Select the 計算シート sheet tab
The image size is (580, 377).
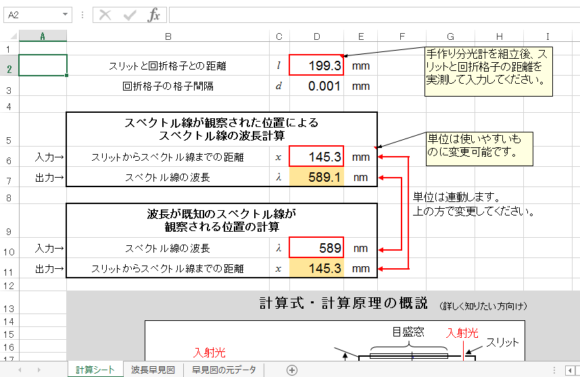pyautogui.click(x=95, y=370)
